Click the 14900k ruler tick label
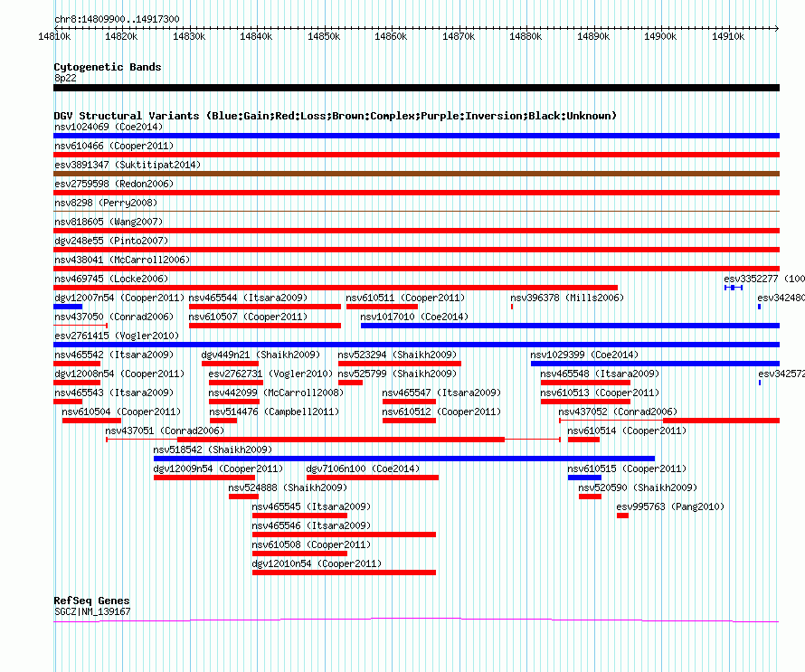The image size is (805, 672). click(x=660, y=36)
